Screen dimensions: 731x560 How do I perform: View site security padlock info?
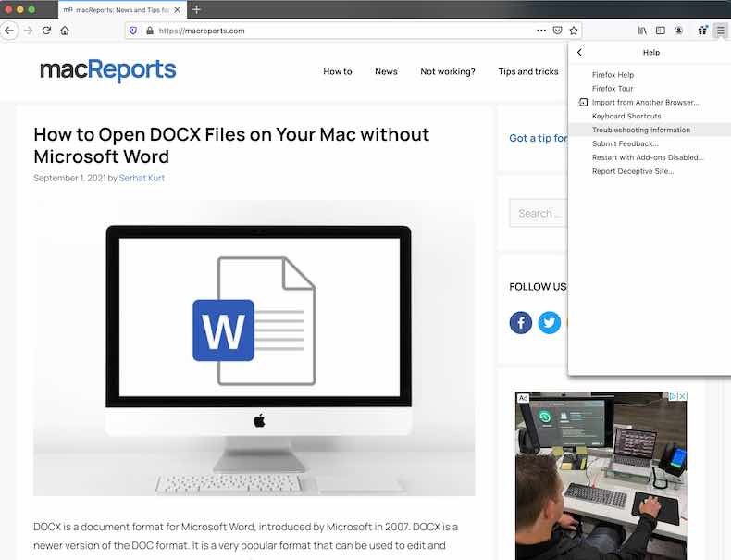150,31
